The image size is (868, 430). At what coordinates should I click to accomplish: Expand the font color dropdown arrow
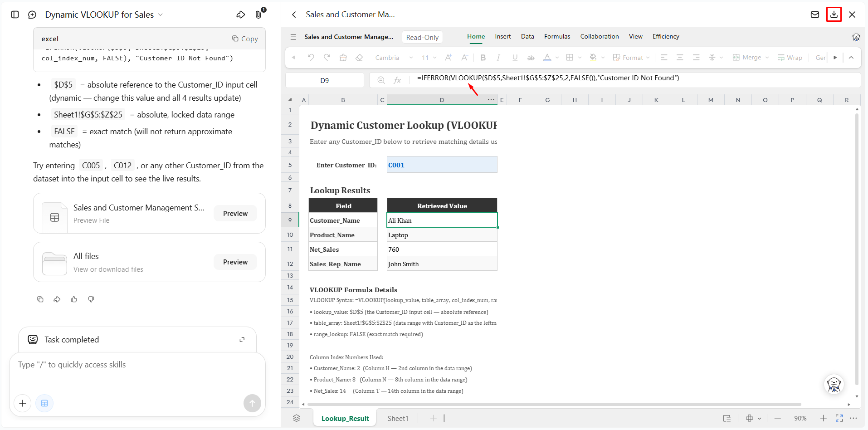pyautogui.click(x=557, y=58)
